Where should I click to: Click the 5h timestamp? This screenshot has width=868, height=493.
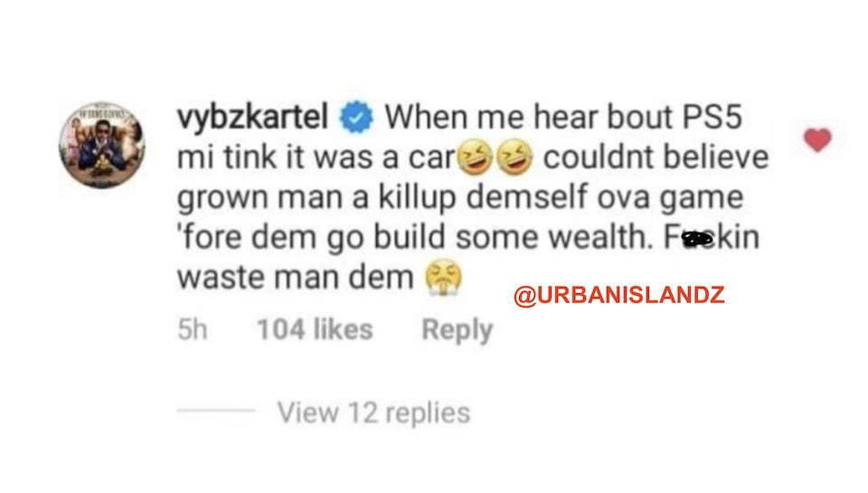(x=192, y=329)
